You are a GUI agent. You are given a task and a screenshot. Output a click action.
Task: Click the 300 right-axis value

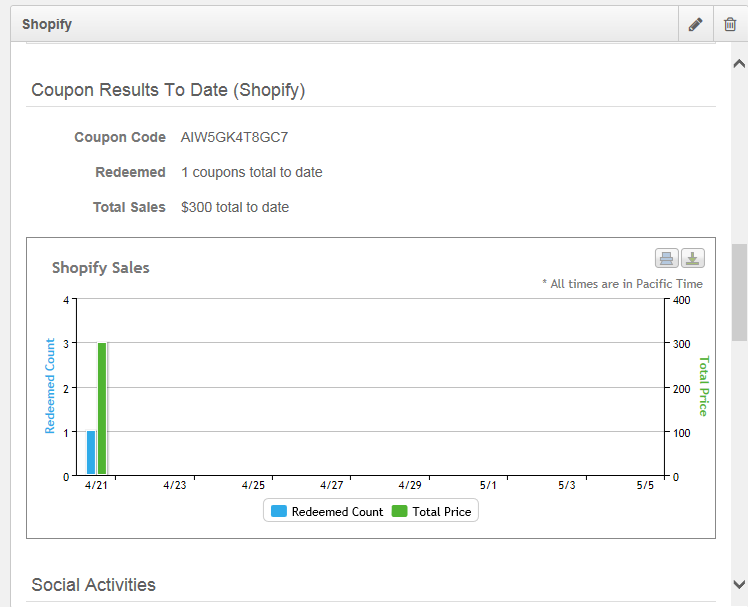pyautogui.click(x=682, y=344)
